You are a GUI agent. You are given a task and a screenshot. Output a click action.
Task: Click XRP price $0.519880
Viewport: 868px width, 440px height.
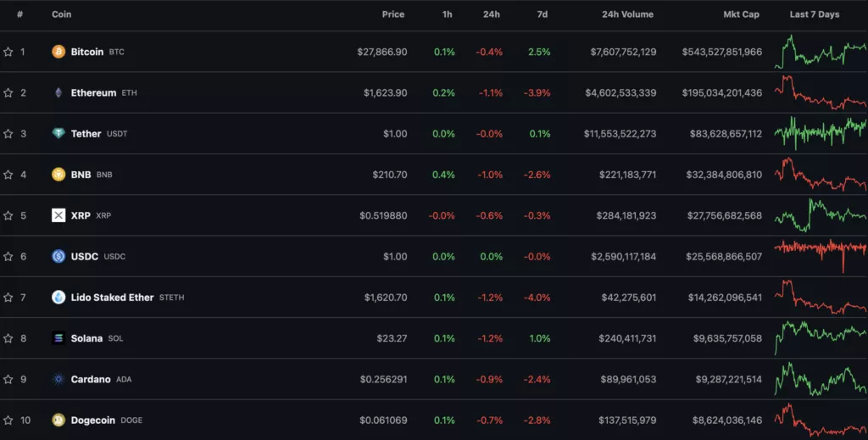pyautogui.click(x=383, y=215)
